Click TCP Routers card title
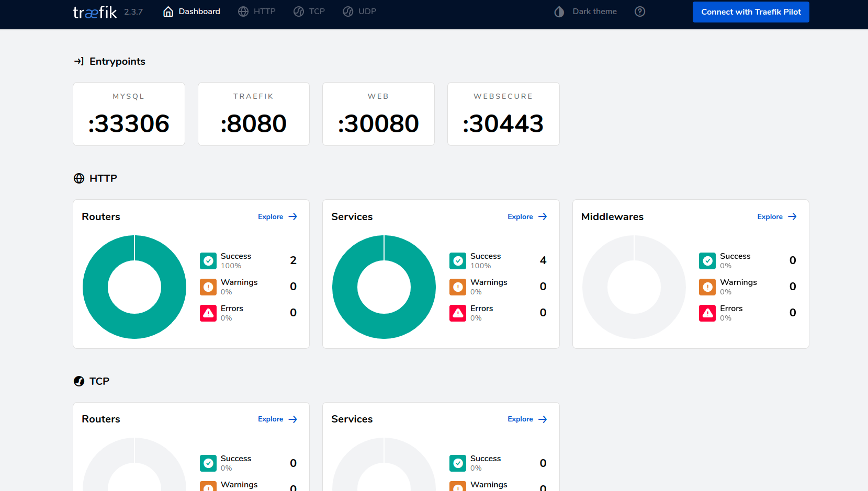The width and height of the screenshot is (868, 491). pos(101,419)
